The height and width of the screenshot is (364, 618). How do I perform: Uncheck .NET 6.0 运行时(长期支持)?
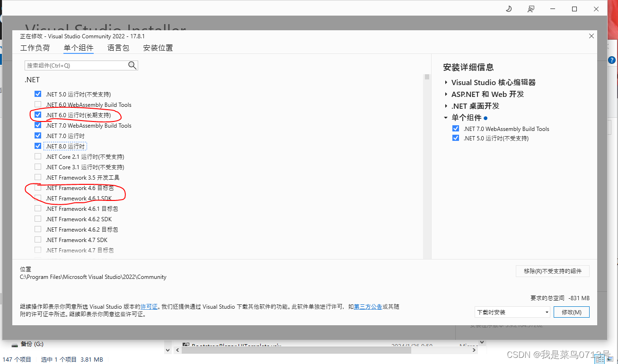38,115
